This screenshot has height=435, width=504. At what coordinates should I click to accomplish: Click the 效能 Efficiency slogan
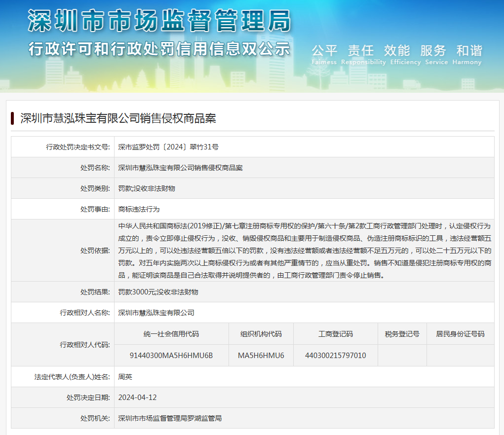click(x=405, y=55)
